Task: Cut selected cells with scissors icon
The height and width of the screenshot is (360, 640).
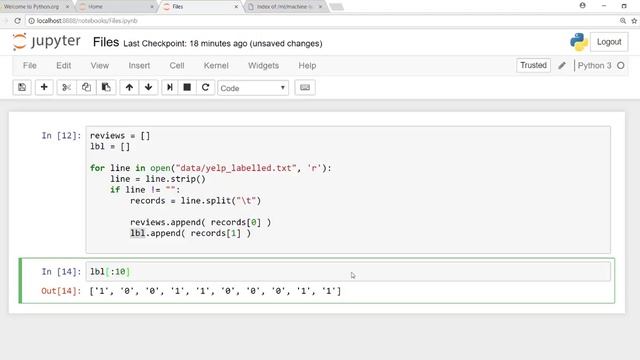Action: coord(67,87)
